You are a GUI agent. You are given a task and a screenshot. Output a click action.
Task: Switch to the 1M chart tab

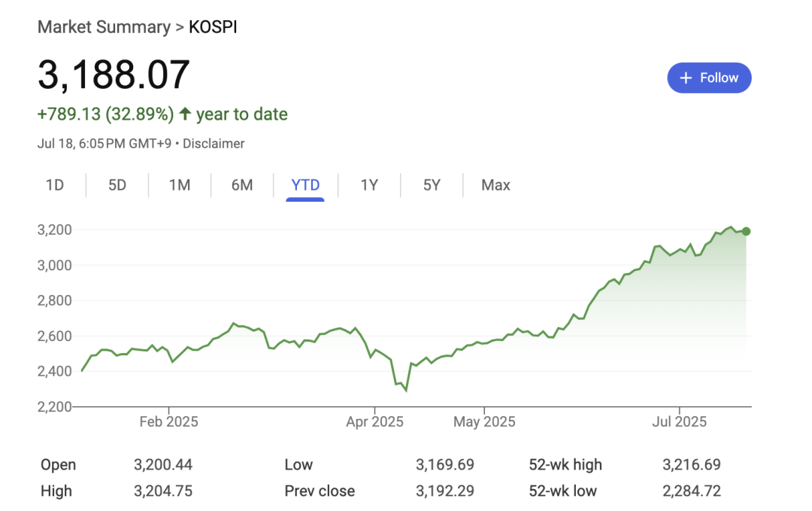tap(180, 185)
